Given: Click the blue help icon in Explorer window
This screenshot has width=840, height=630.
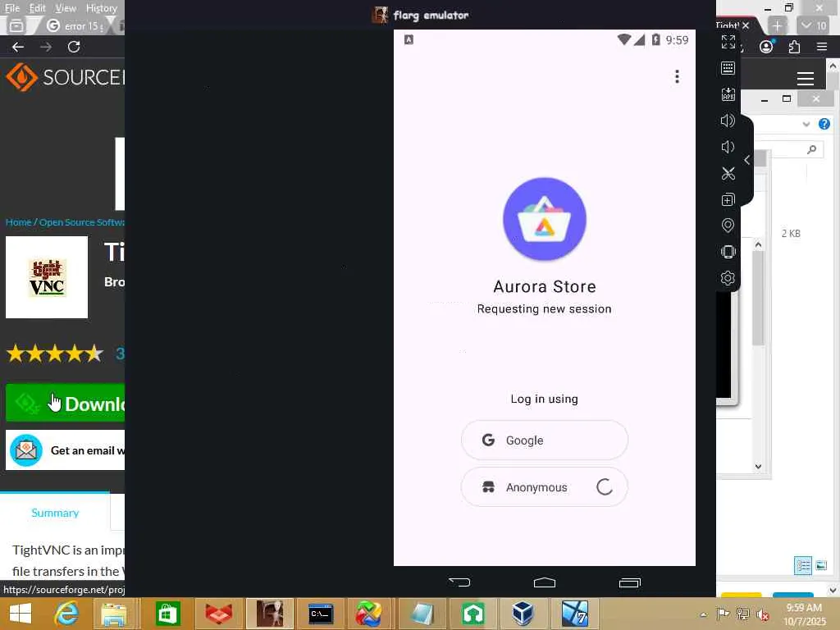Looking at the screenshot, I should pos(824,125).
